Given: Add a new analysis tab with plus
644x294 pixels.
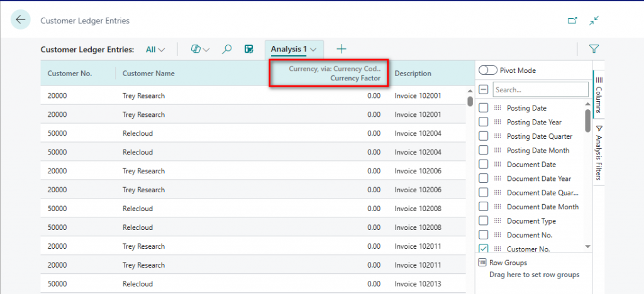Looking at the screenshot, I should (341, 49).
